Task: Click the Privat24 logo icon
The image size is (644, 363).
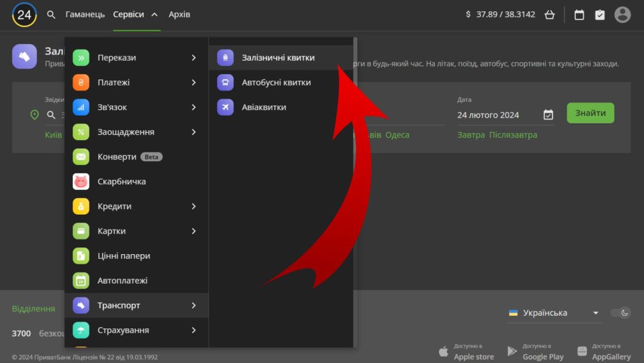Action: (x=24, y=14)
